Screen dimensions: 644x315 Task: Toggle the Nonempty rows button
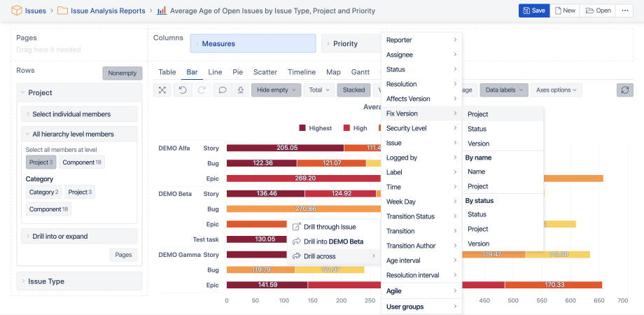(x=122, y=73)
